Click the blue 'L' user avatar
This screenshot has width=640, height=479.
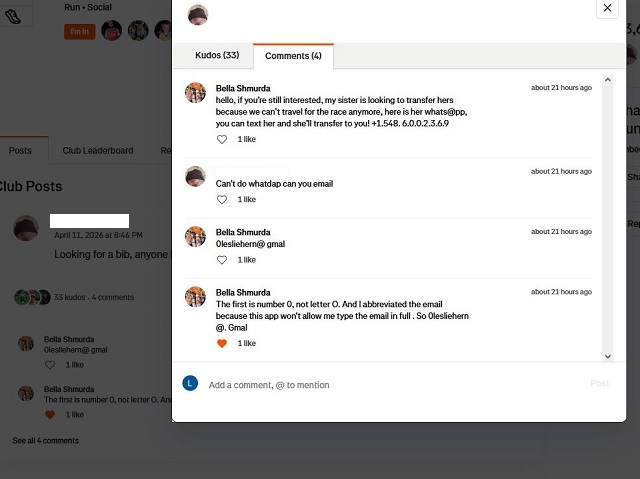click(x=190, y=383)
